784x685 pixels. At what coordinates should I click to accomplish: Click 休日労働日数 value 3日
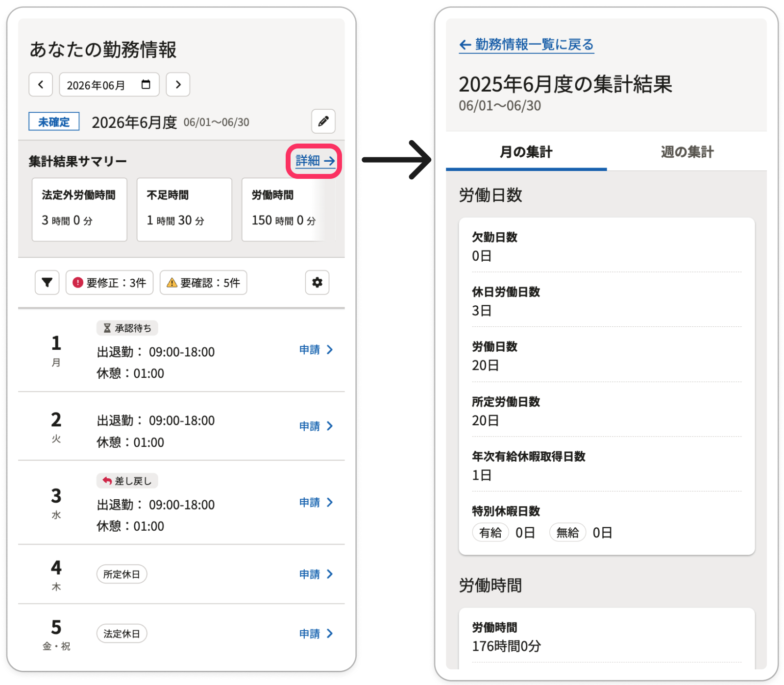click(x=482, y=311)
